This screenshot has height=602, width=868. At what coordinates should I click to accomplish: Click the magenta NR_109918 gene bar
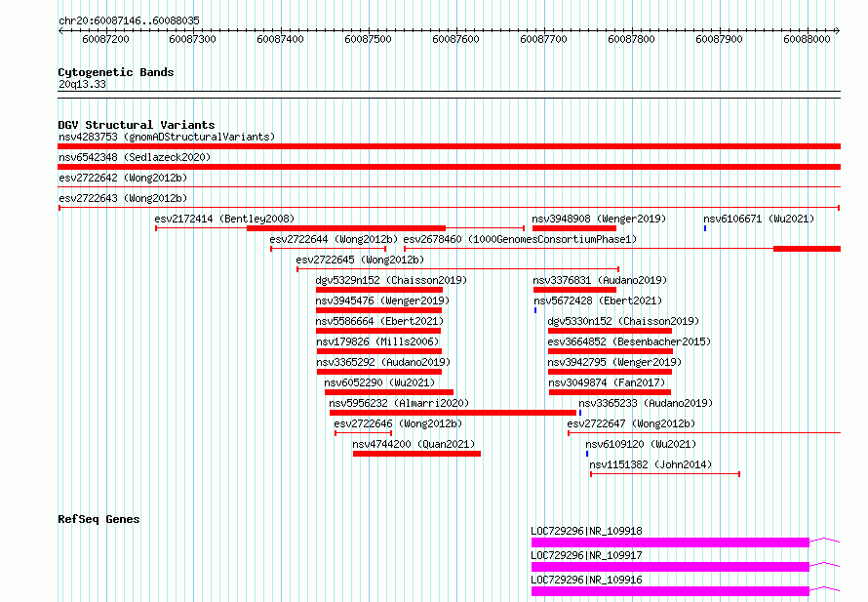670,542
